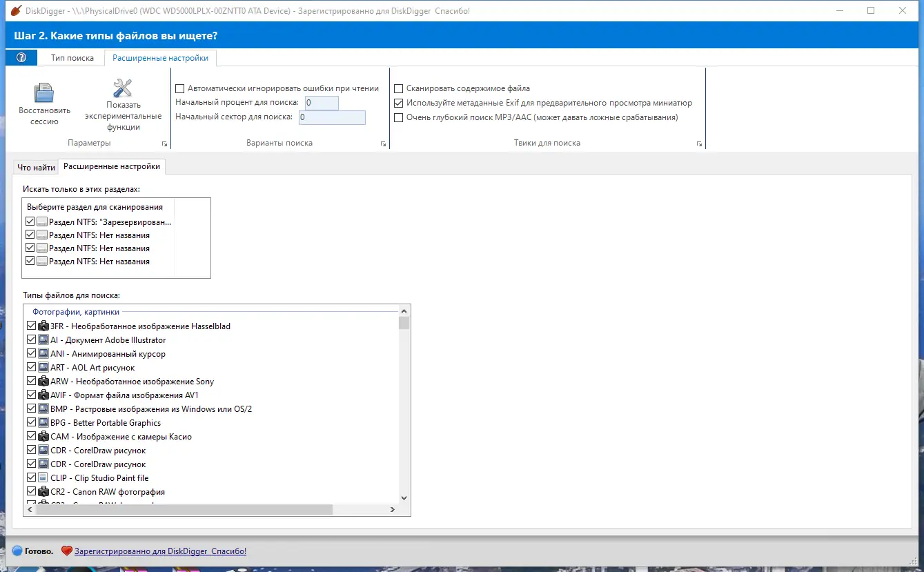Screen dimensions: 924x572
Task: Click the drive icon of the "Зарезервирован..." partition
Action: click(x=42, y=222)
